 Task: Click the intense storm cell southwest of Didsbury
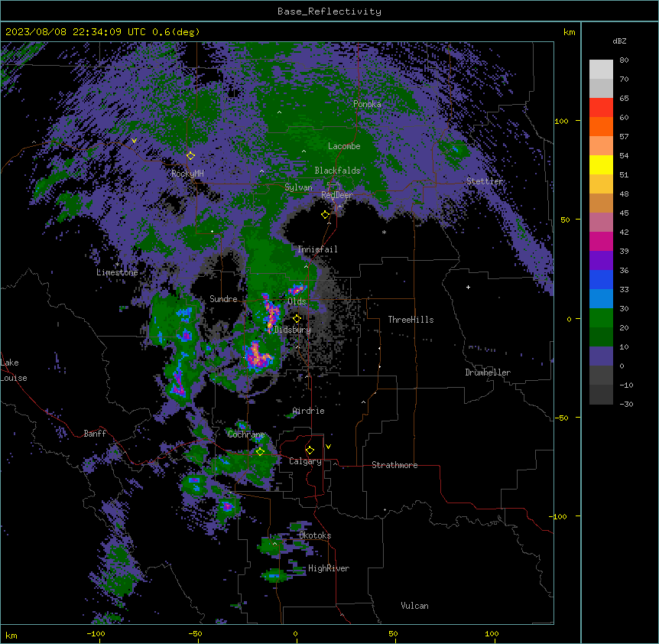258,356
